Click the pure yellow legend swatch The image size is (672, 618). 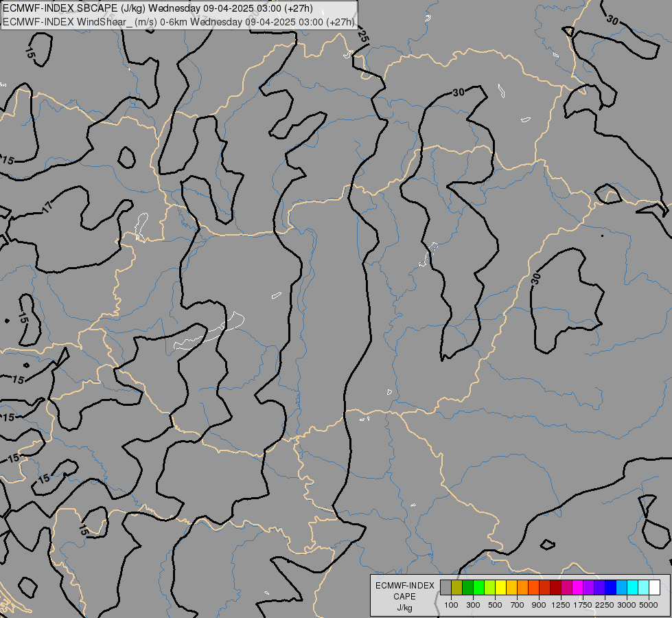tap(500, 587)
